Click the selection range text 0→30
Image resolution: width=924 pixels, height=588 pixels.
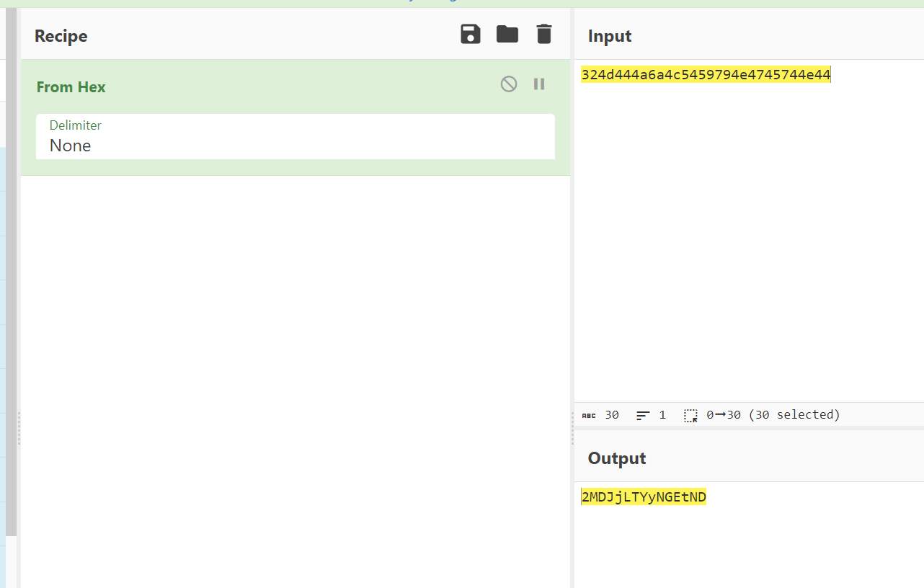click(724, 415)
